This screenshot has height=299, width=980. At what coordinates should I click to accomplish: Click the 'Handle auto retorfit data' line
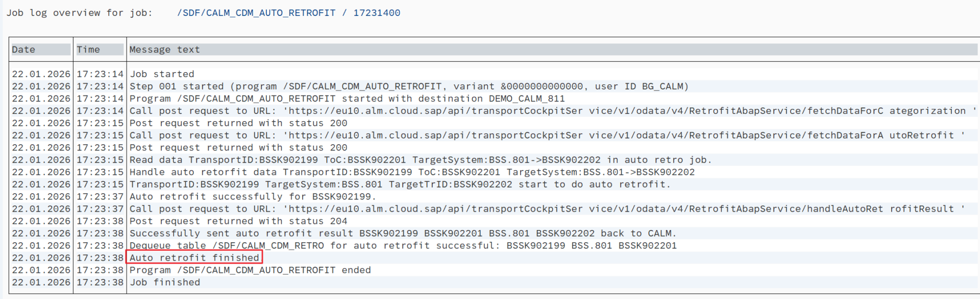[x=412, y=172]
